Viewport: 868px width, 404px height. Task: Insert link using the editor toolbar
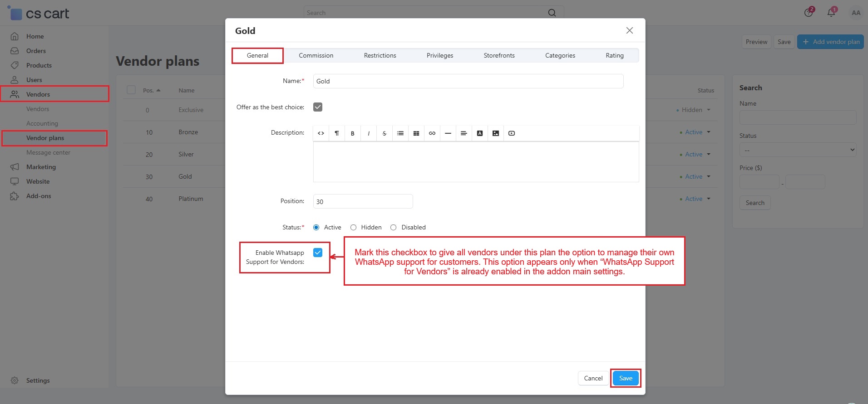tap(432, 133)
